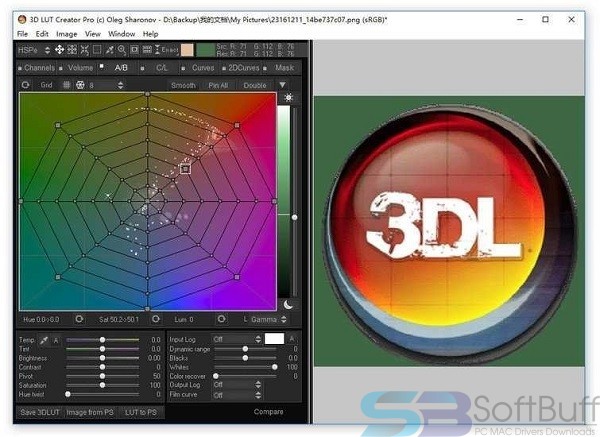Screen dimensions: 600x437
Task: Click the vertical-arrows Exact tool icon
Action: [157, 50]
